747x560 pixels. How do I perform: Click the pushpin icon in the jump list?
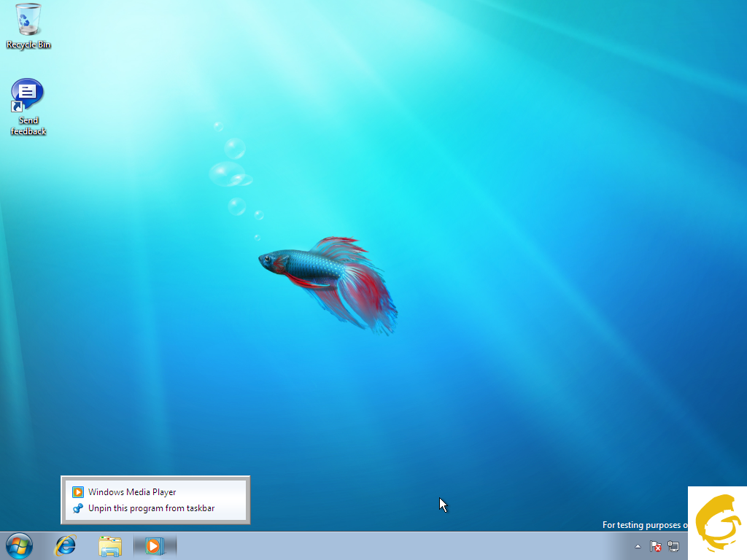(x=78, y=508)
